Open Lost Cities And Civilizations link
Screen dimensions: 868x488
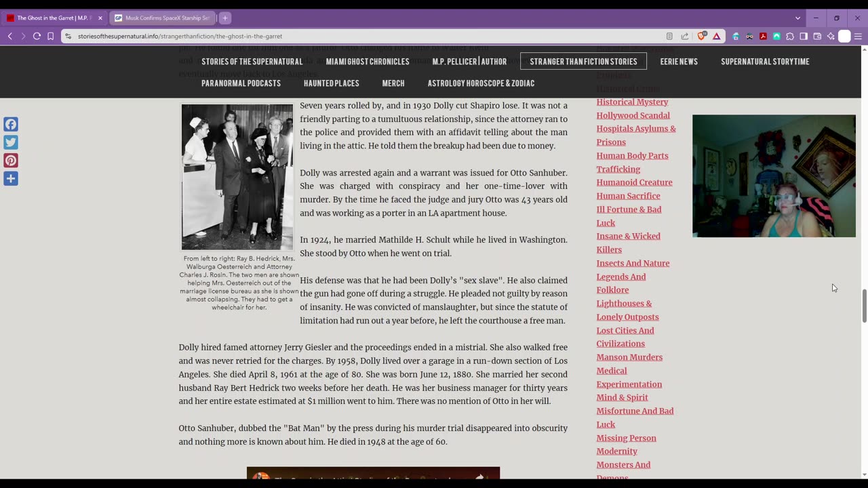coord(625,337)
